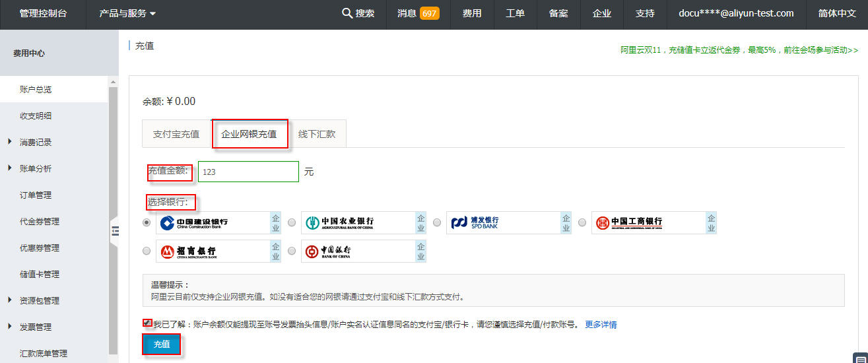Go to 优惠券管理 in the sidebar

[40, 247]
